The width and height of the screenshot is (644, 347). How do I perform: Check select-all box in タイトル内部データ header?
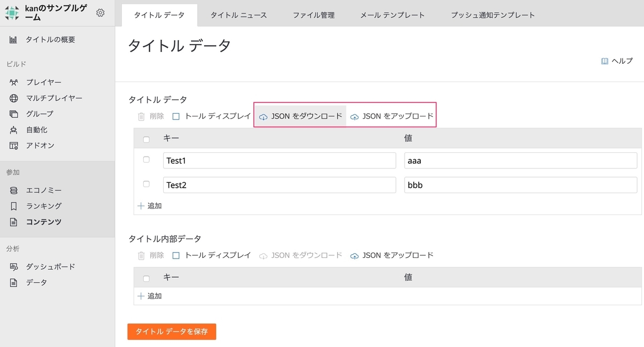147,278
